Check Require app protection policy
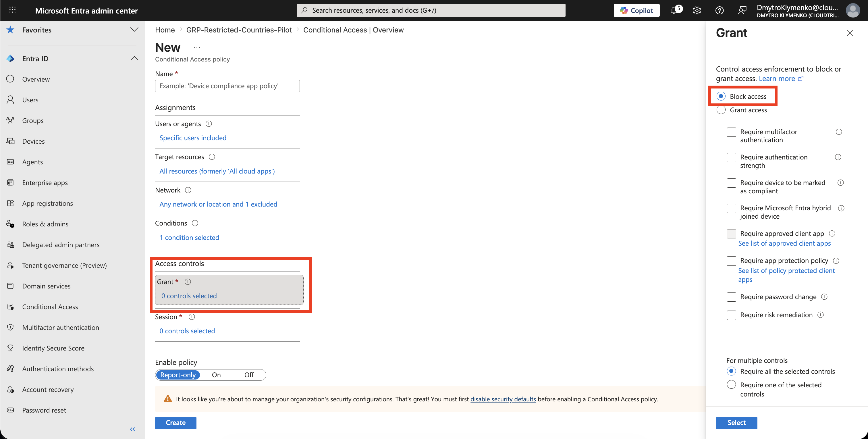 pyautogui.click(x=731, y=261)
